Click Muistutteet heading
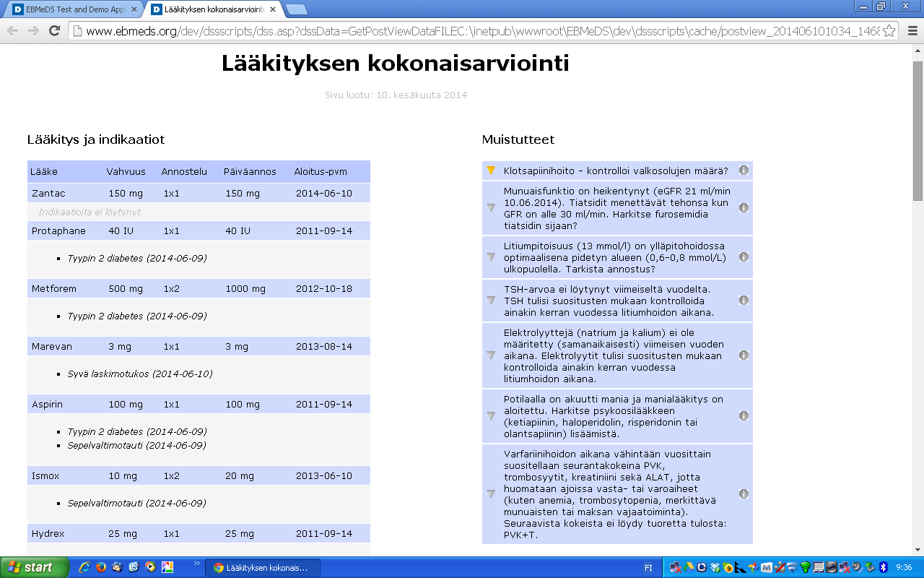 tap(518, 139)
